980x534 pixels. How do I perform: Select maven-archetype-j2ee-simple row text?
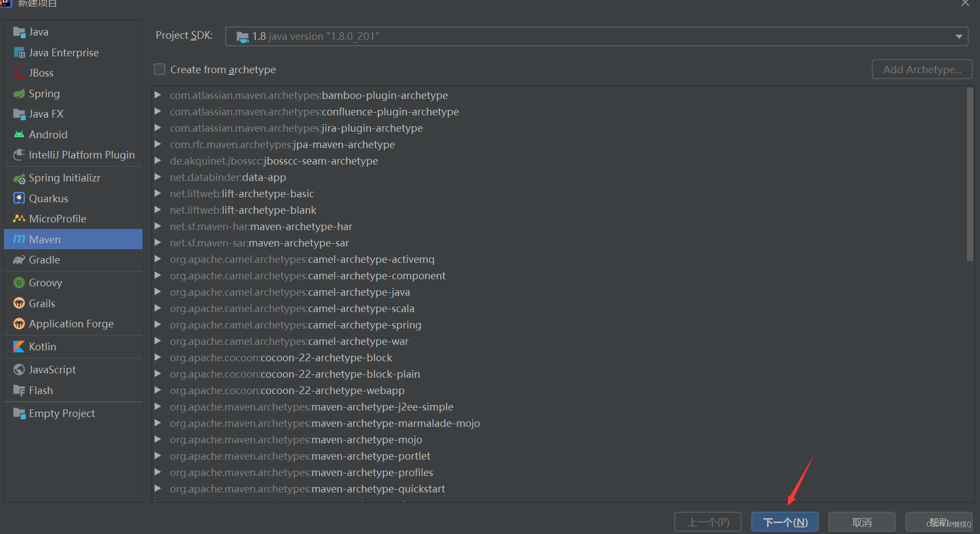pos(311,407)
